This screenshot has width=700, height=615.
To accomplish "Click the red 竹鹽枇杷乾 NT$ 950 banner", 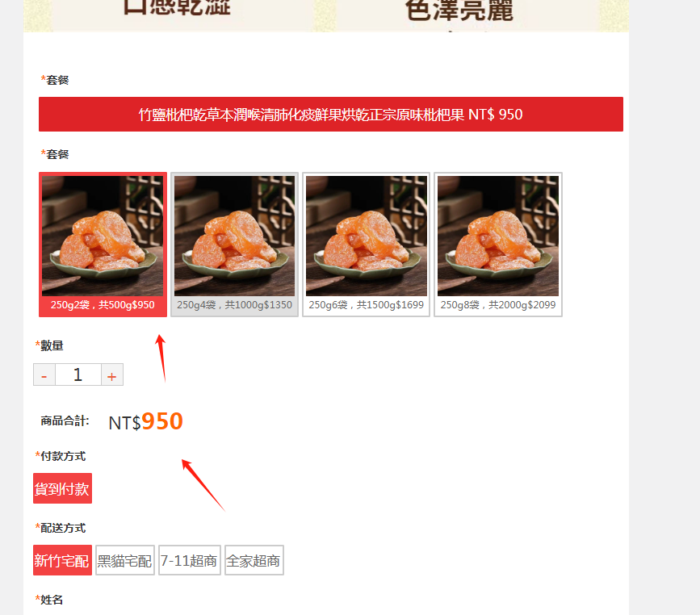I will (331, 115).
